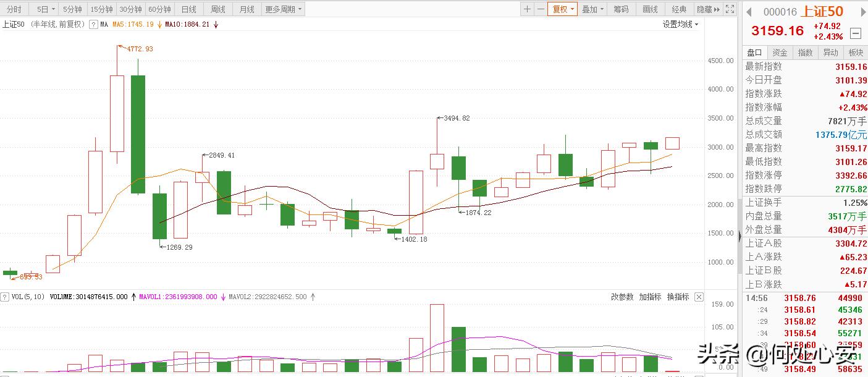Viewport: 868px width, 377px height.
Task: Click the 1269.29 low price marker
Action: point(179,247)
